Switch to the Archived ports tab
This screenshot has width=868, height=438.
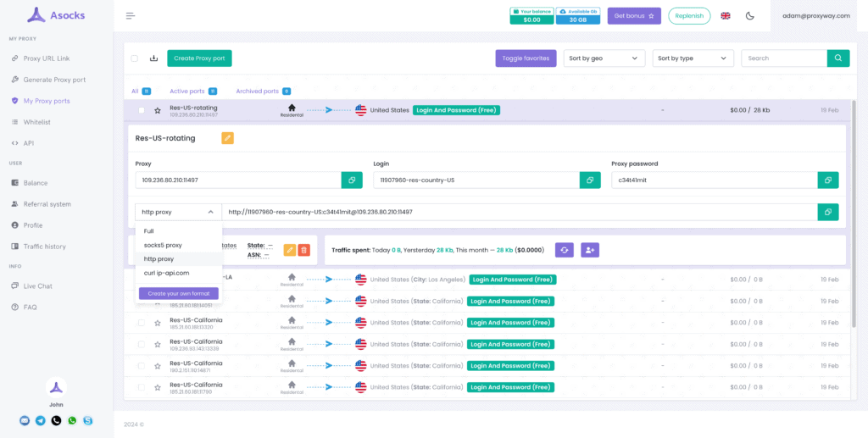point(258,91)
